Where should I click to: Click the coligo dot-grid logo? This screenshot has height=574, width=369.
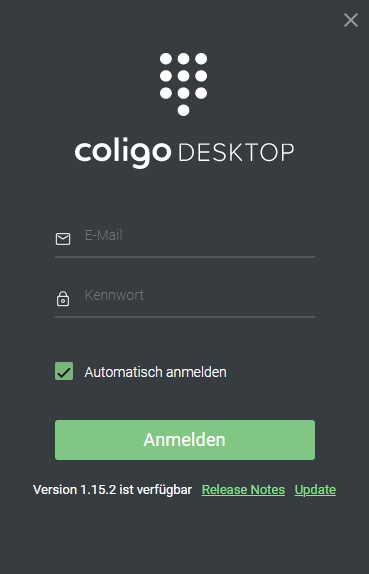point(183,84)
